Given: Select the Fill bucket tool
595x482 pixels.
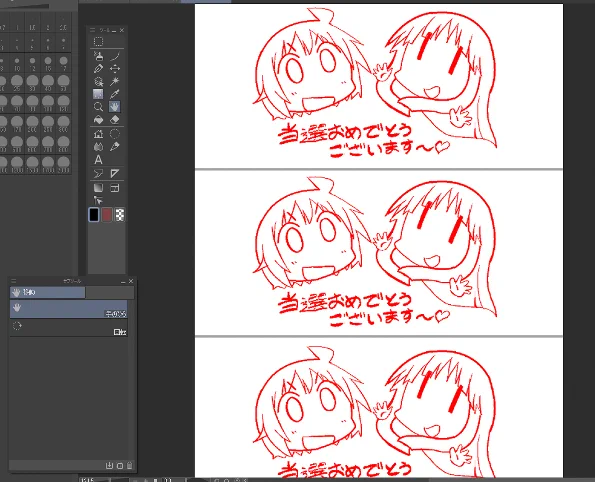Looking at the screenshot, I should (98, 120).
